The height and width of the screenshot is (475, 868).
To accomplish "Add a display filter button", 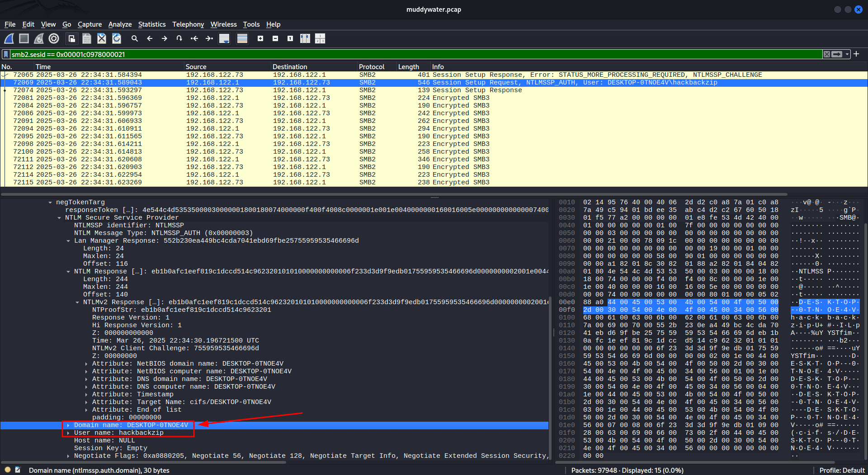I will (857, 54).
